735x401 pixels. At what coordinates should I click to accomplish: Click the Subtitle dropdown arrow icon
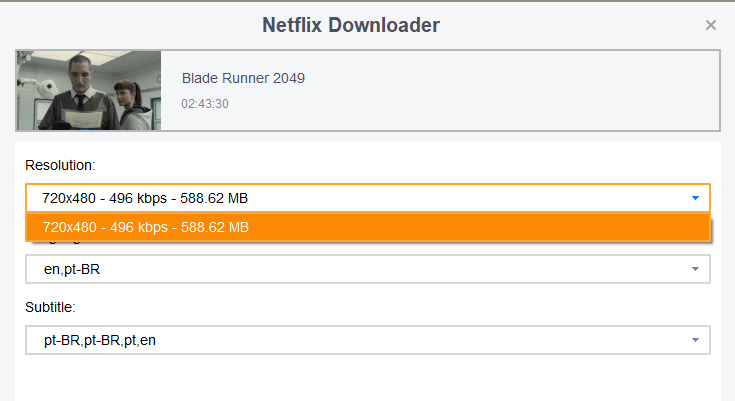click(695, 340)
